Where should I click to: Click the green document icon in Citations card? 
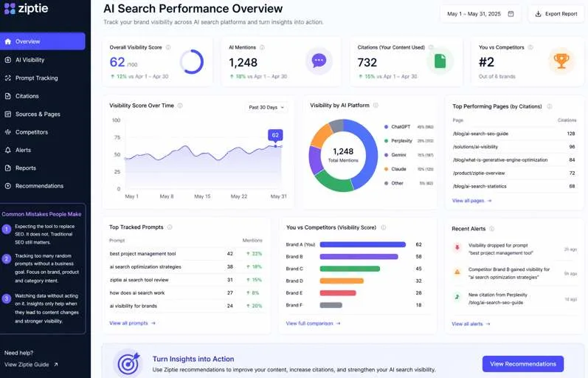pyautogui.click(x=440, y=61)
